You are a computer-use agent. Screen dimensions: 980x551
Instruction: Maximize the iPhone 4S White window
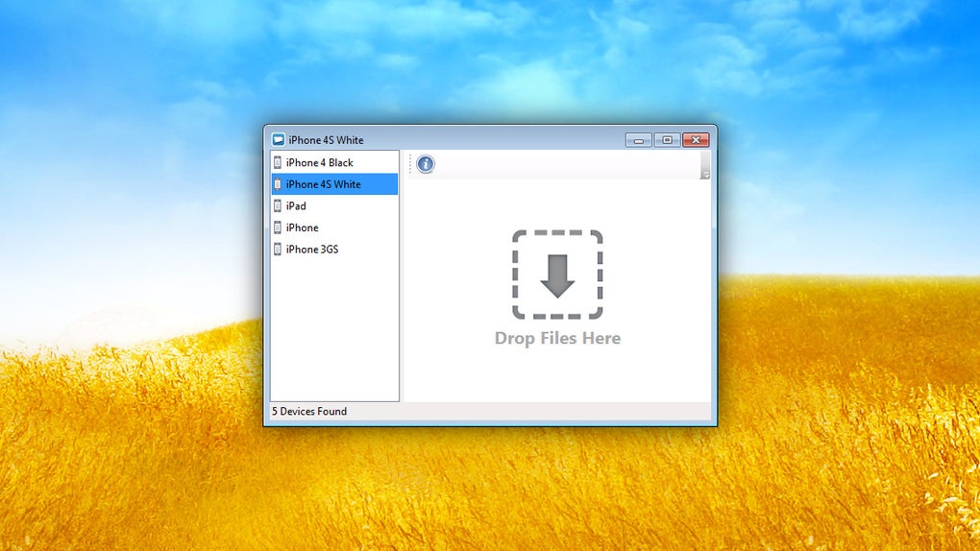[x=667, y=140]
